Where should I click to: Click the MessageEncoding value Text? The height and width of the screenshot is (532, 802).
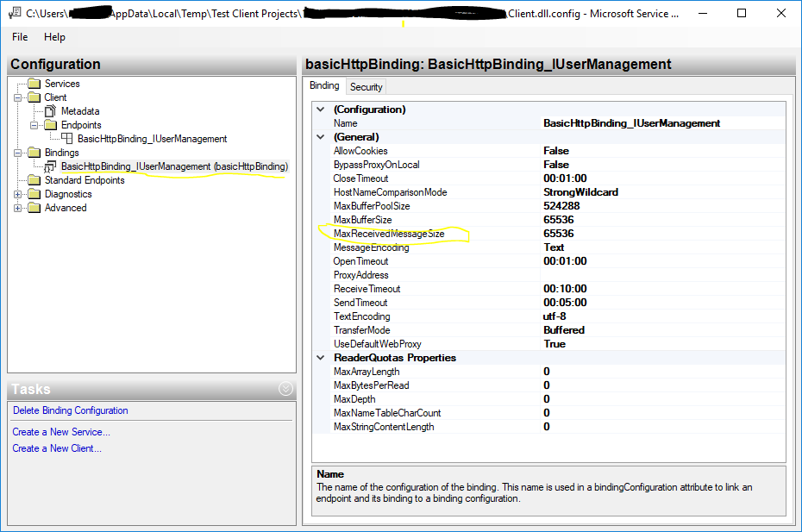[663, 247]
